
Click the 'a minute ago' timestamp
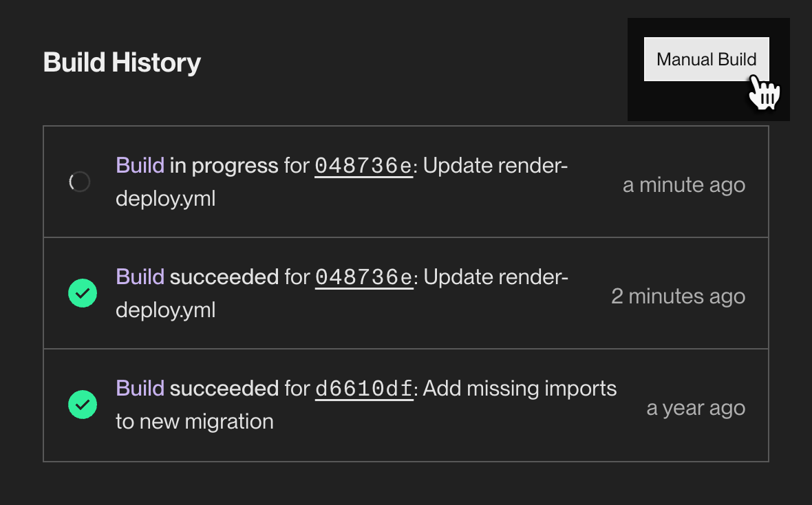point(684,184)
